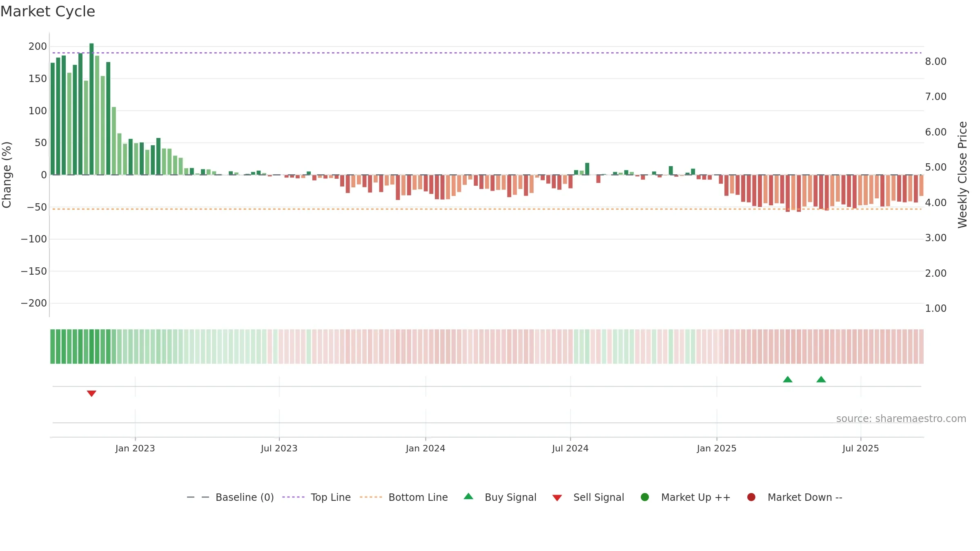Click the dark red Market Down circle in legend
980x551 pixels.
pyautogui.click(x=751, y=497)
